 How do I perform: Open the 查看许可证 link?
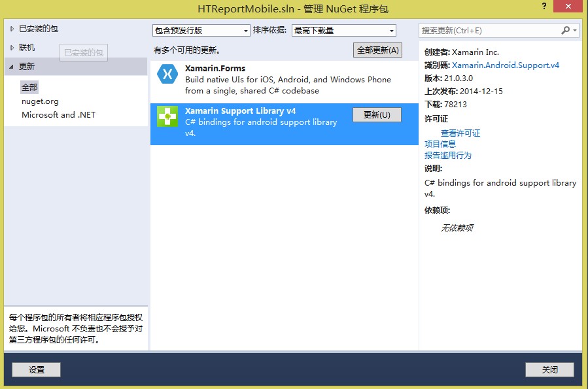click(460, 133)
